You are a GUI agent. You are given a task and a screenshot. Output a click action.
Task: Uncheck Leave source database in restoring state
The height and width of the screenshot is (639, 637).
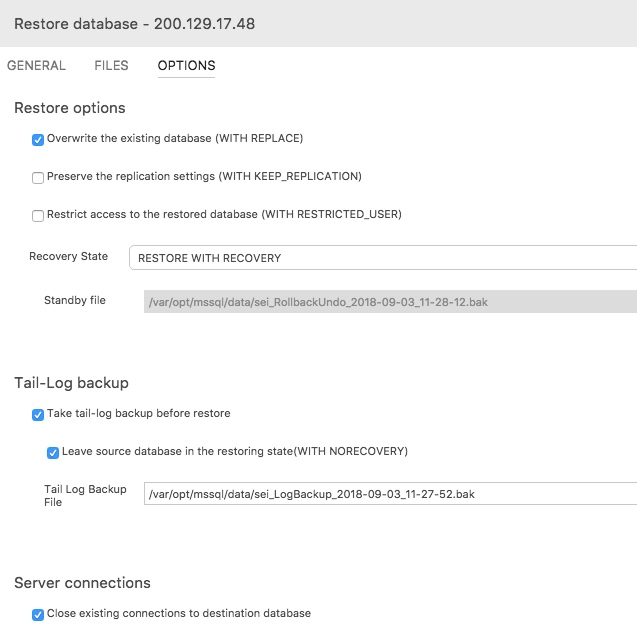pos(53,453)
